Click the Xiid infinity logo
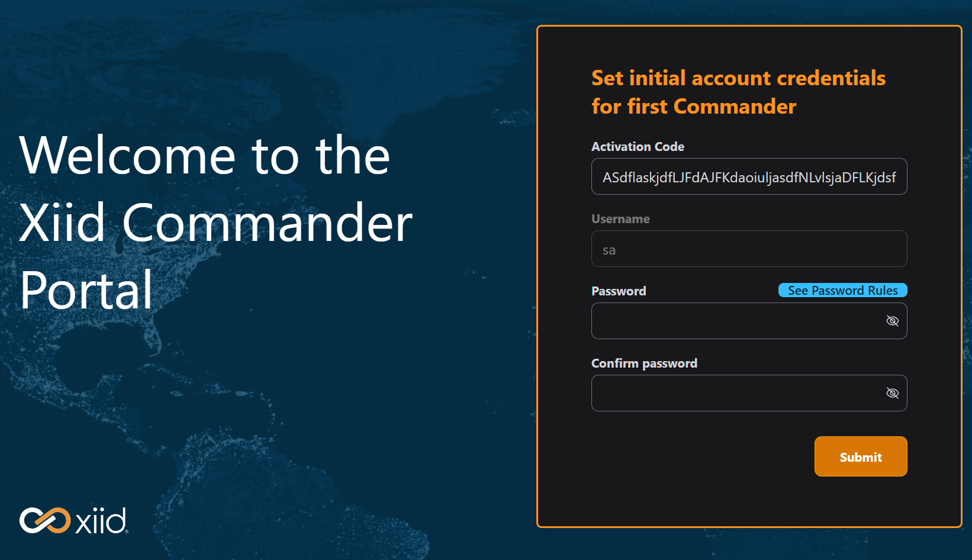 click(x=44, y=520)
